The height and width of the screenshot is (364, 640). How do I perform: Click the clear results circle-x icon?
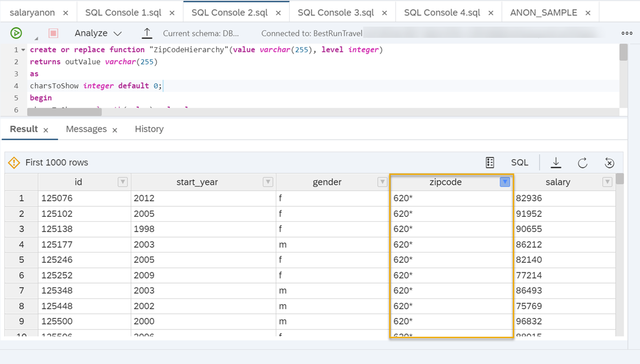pyautogui.click(x=610, y=163)
